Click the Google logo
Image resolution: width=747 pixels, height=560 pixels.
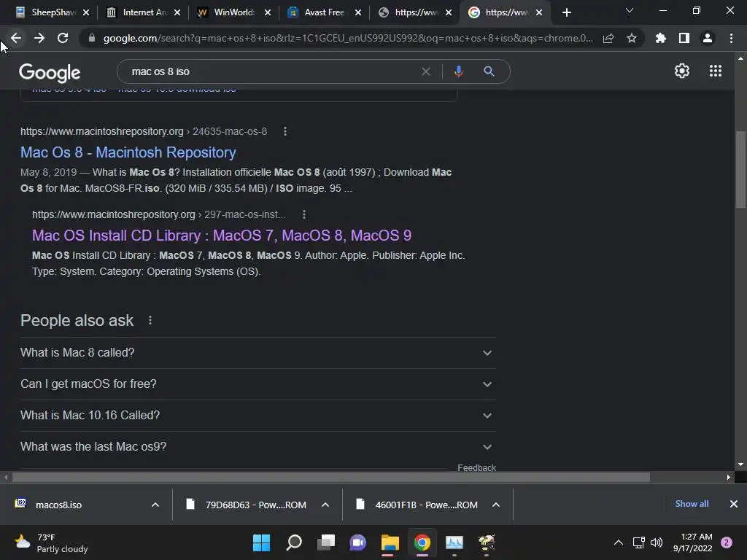(x=50, y=72)
